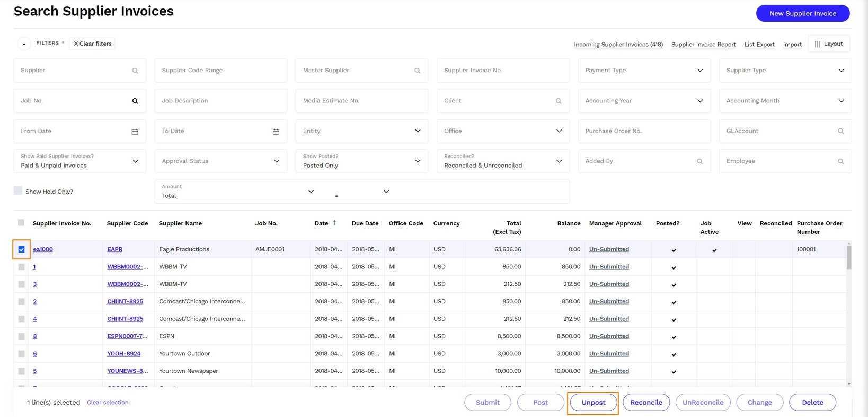The width and height of the screenshot is (868, 417).
Task: Click the Delete button
Action: (813, 403)
